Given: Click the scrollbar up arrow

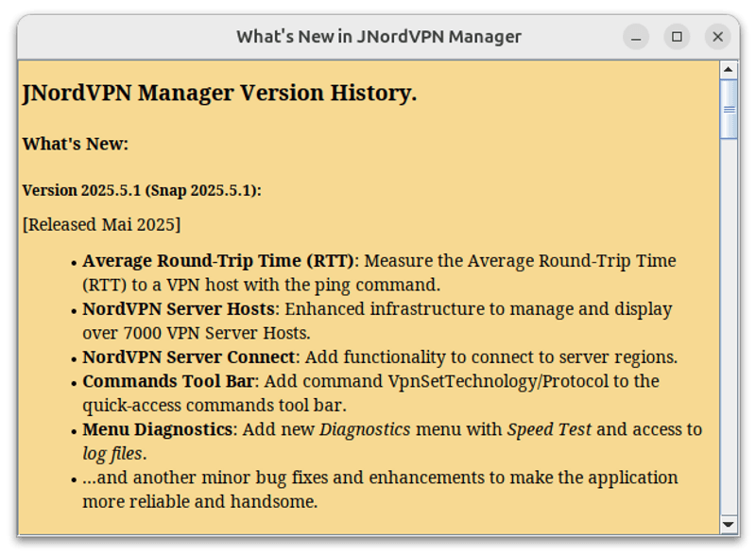Looking at the screenshot, I should [x=728, y=70].
